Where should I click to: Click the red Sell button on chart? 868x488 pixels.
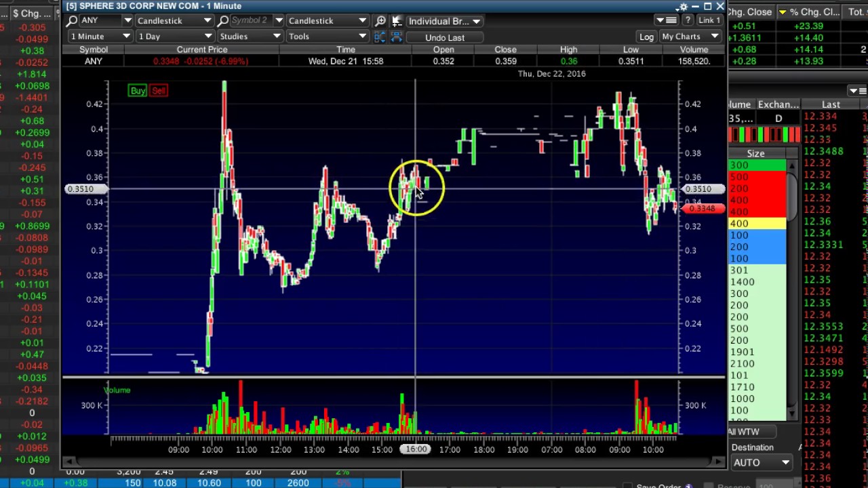click(159, 91)
